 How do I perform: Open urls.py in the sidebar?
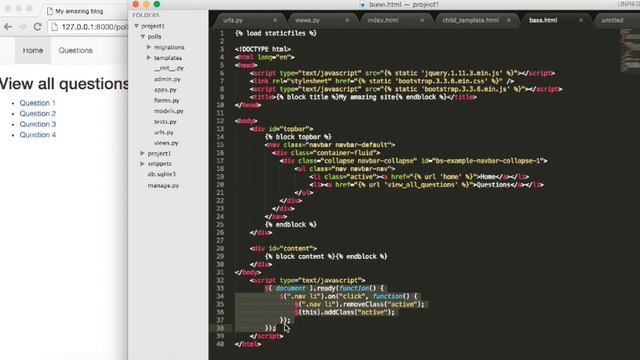164,132
